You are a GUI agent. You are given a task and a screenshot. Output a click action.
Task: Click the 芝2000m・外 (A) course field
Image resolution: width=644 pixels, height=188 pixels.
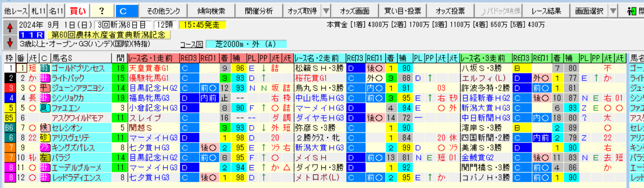click(x=246, y=44)
